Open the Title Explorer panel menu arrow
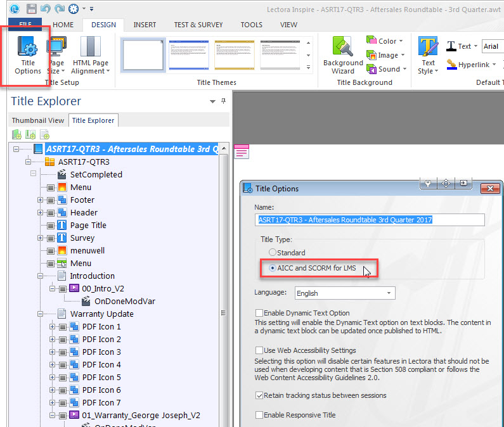The height and width of the screenshot is (427, 504). point(212,101)
